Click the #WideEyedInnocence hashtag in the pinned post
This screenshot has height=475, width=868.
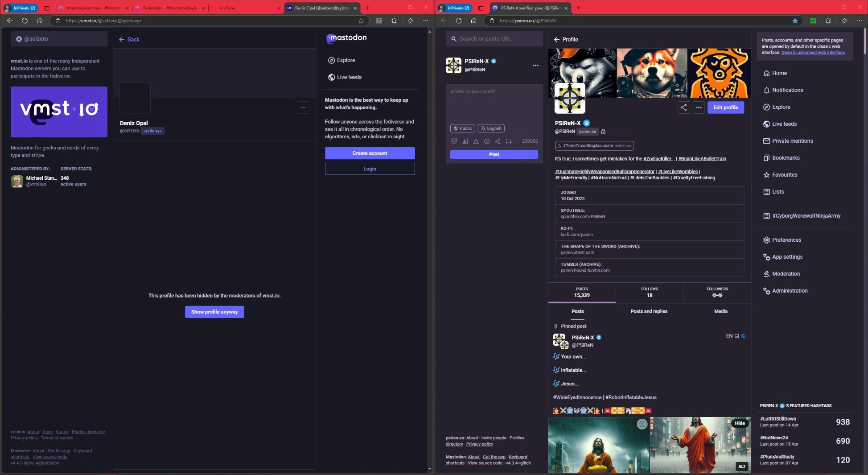(x=577, y=397)
